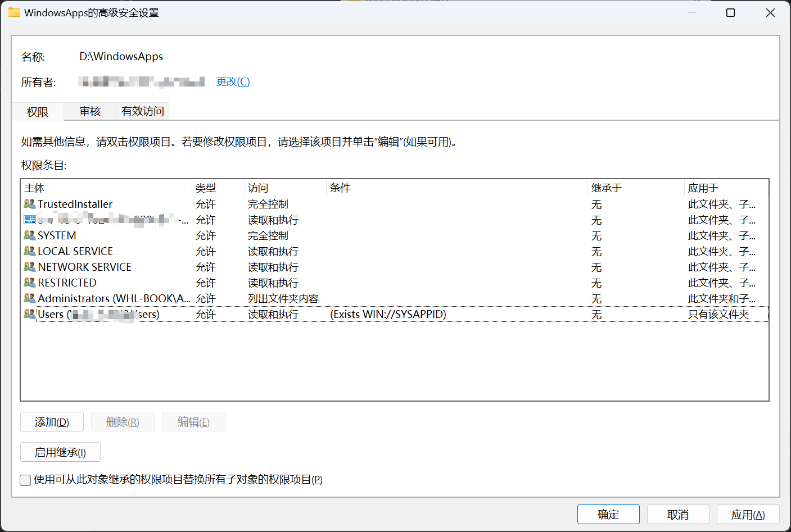
Task: Check the replace child object permissions checkbox
Action: tap(25, 480)
